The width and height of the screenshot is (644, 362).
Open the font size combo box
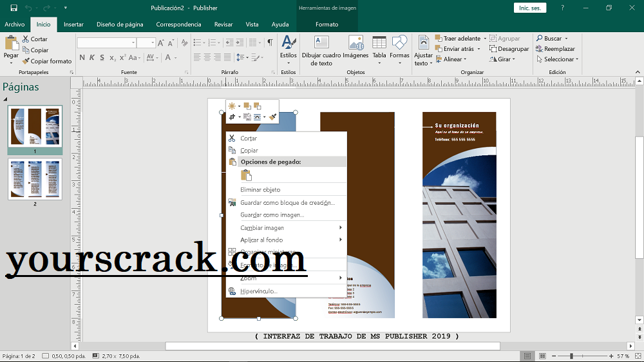coord(146,43)
